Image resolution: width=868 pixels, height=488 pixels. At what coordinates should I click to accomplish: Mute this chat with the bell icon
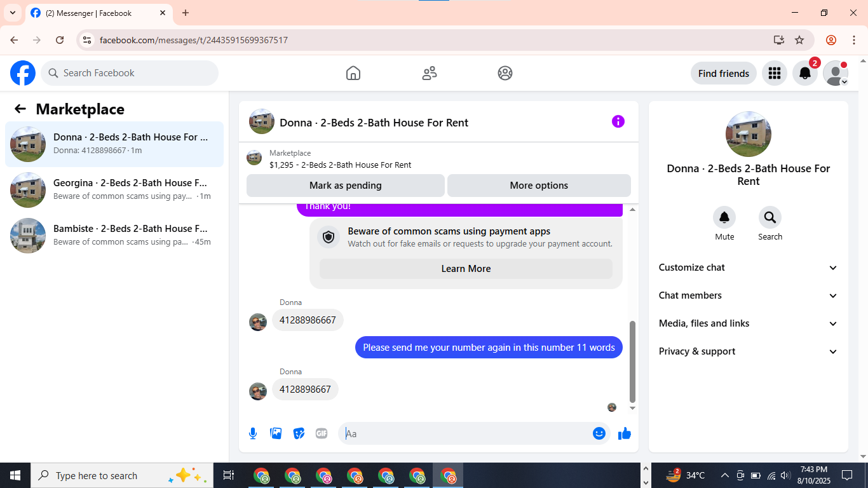click(x=724, y=218)
